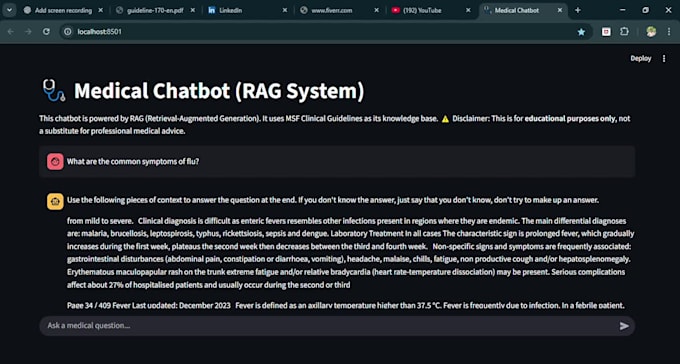Image resolution: width=680 pixels, height=364 pixels.
Task: Go forward to next page
Action: (x=28, y=32)
